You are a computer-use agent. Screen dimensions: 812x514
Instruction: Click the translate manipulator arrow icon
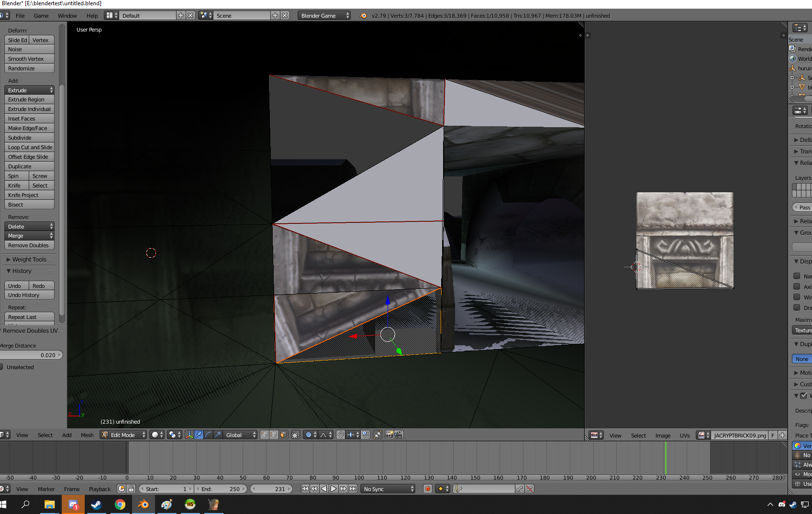[x=199, y=435]
